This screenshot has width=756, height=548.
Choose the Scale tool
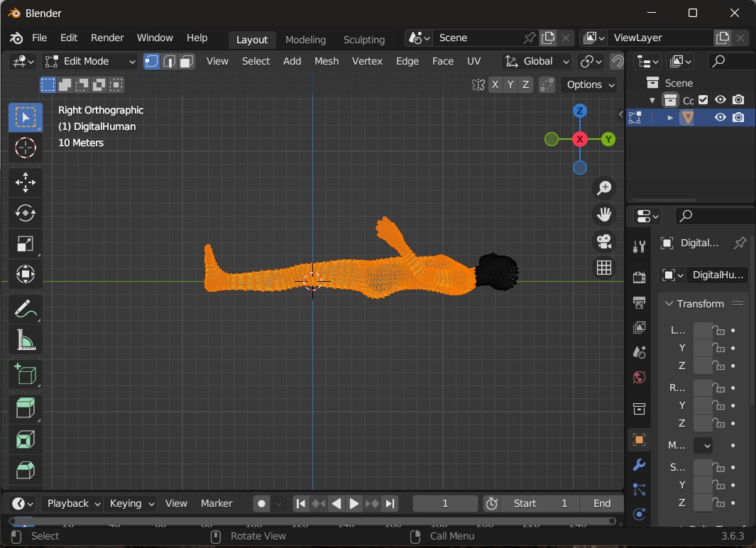tap(26, 244)
